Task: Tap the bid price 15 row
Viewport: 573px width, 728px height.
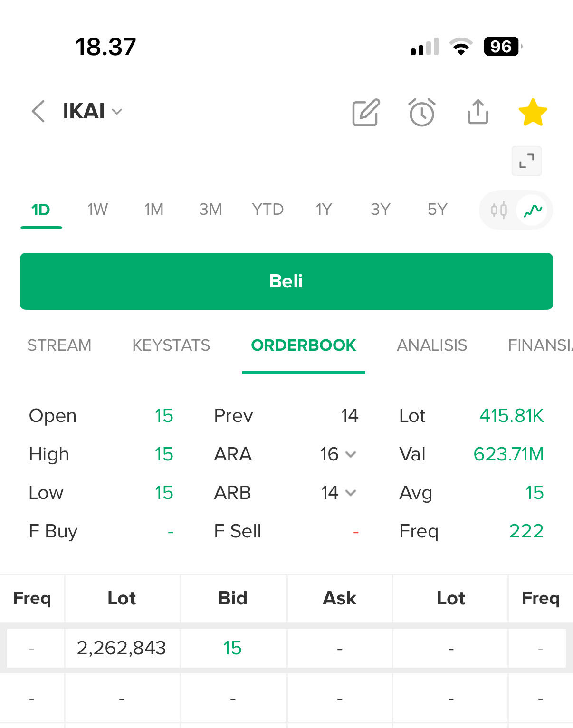Action: 232,648
